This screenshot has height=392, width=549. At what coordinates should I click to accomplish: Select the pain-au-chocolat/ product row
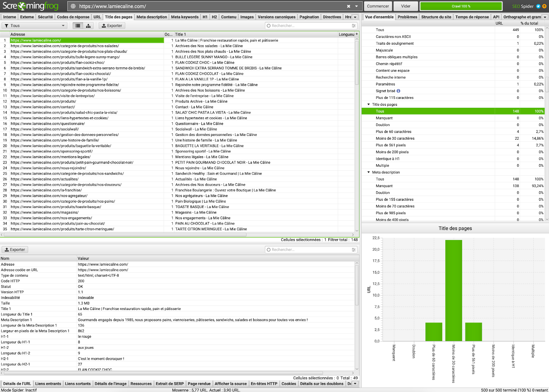click(177, 223)
